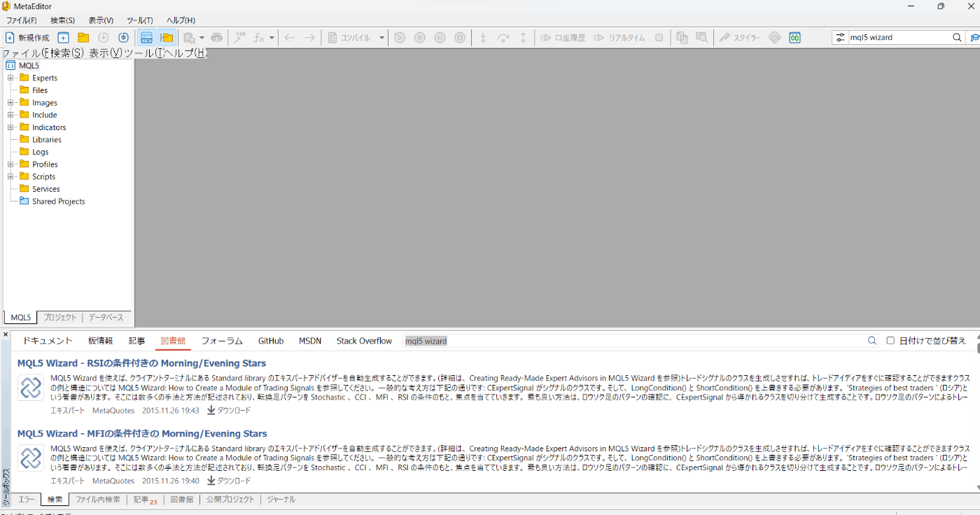Viewport: 980px width, 515px height.
Task: Open the 表示(V) menu
Action: tap(101, 20)
